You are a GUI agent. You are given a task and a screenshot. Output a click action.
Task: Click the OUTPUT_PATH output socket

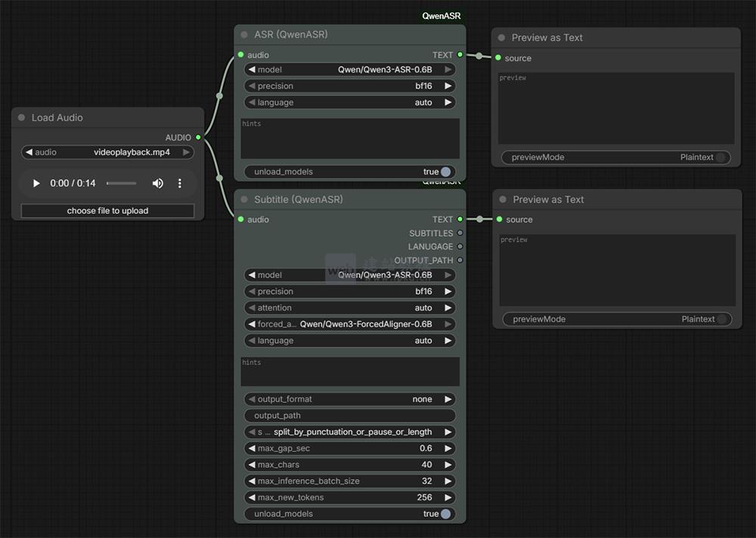(x=460, y=261)
